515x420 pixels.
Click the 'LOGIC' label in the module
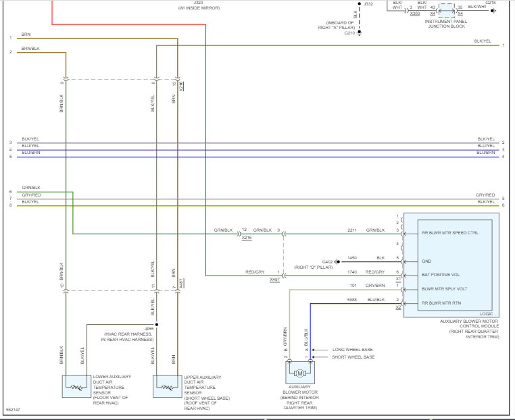(x=486, y=314)
